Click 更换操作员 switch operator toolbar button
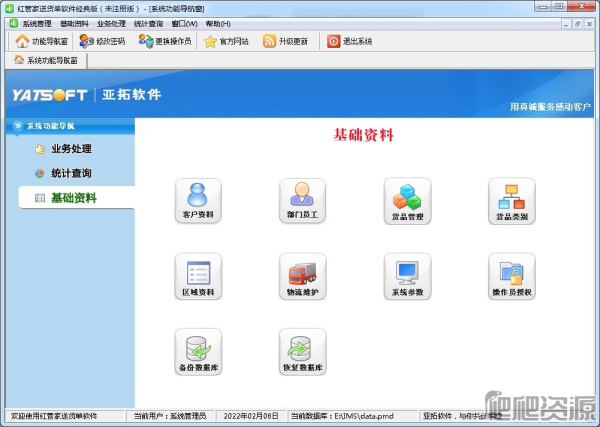 pyautogui.click(x=165, y=41)
